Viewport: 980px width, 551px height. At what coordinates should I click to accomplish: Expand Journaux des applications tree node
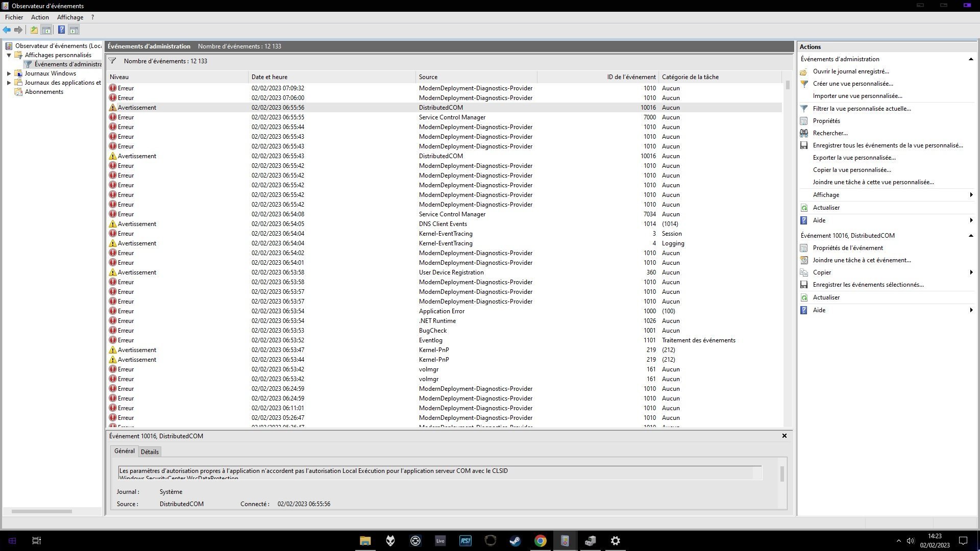(9, 83)
